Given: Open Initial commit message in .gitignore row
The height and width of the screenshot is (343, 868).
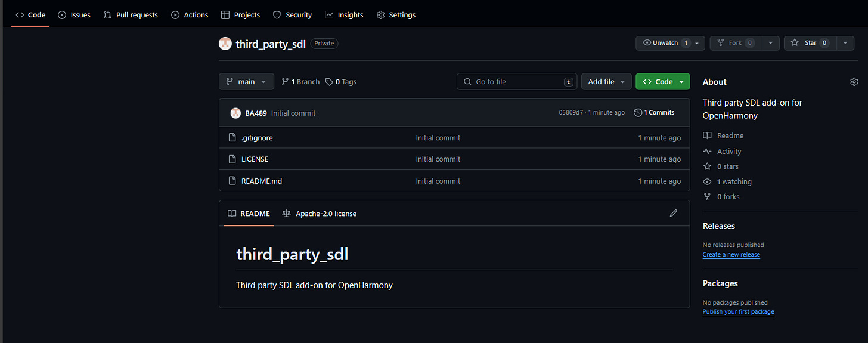Looking at the screenshot, I should coord(438,138).
